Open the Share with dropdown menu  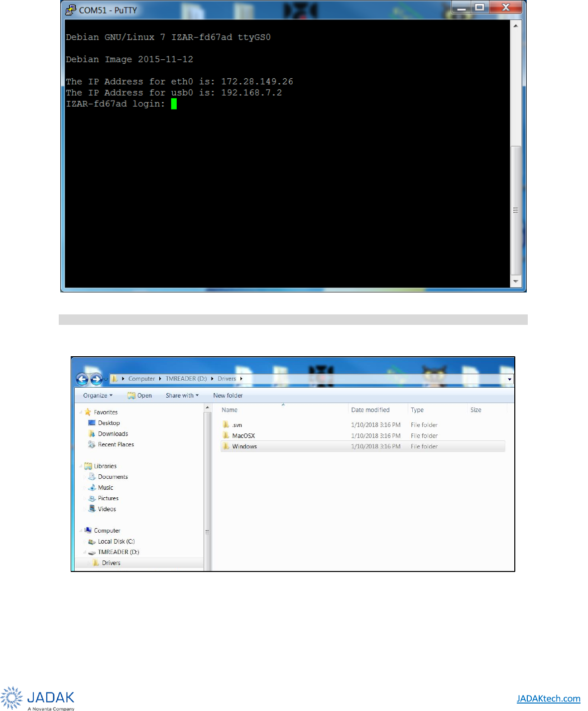[x=182, y=396]
